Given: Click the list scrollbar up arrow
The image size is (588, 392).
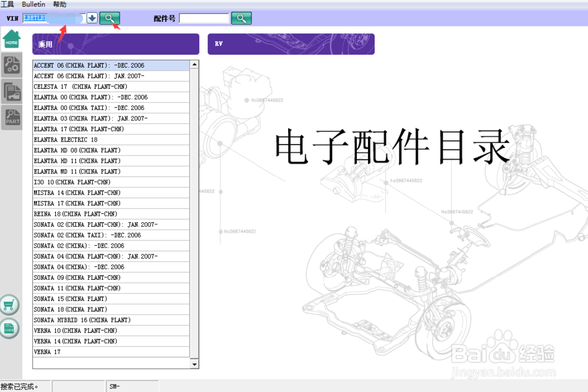Looking at the screenshot, I should 194,65.
